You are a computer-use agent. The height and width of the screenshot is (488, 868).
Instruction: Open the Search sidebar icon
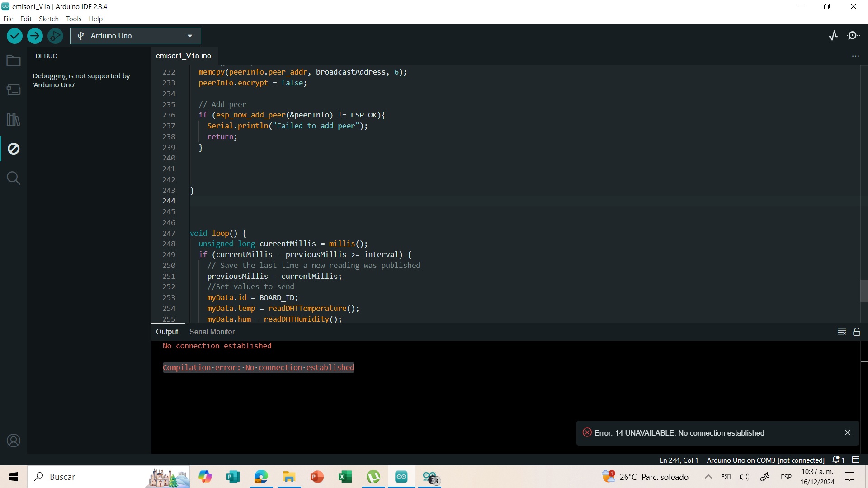(14, 178)
